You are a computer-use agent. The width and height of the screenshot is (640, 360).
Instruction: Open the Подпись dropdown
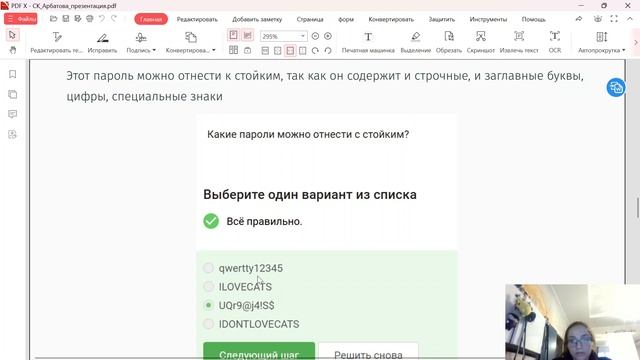[141, 42]
